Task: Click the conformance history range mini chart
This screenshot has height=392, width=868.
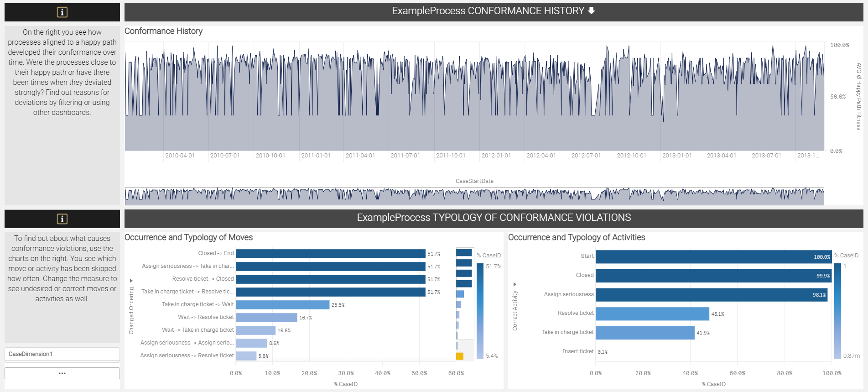Action: coord(474,196)
